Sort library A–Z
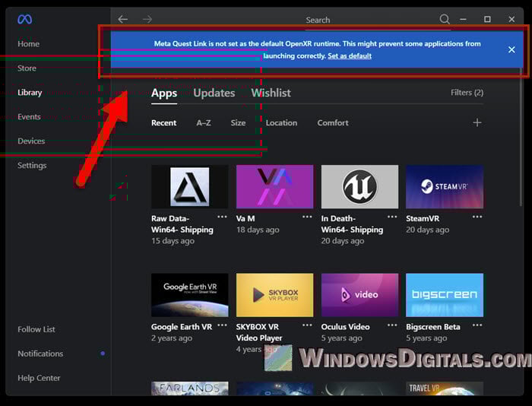Screen dimensions: 532x406 (x=204, y=123)
